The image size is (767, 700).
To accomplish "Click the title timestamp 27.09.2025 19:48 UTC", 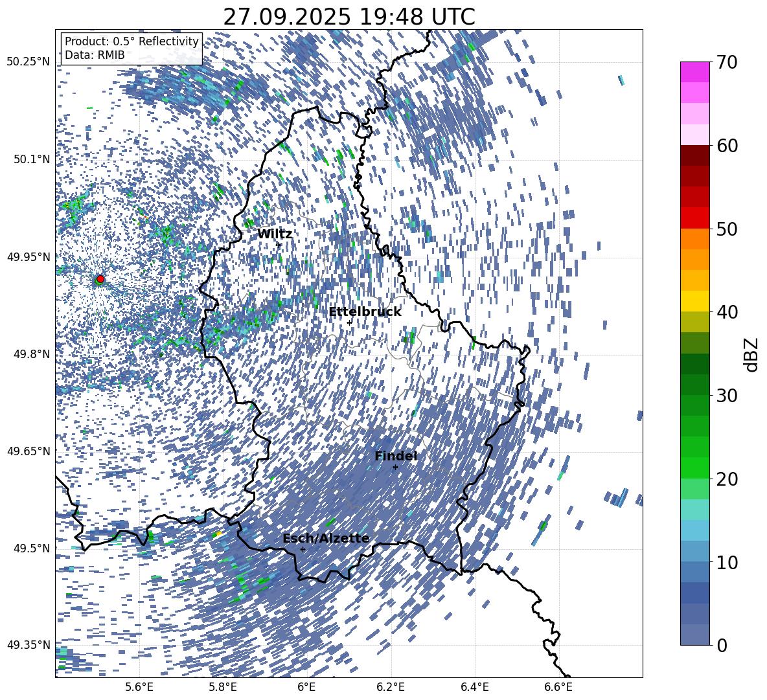I will (349, 17).
